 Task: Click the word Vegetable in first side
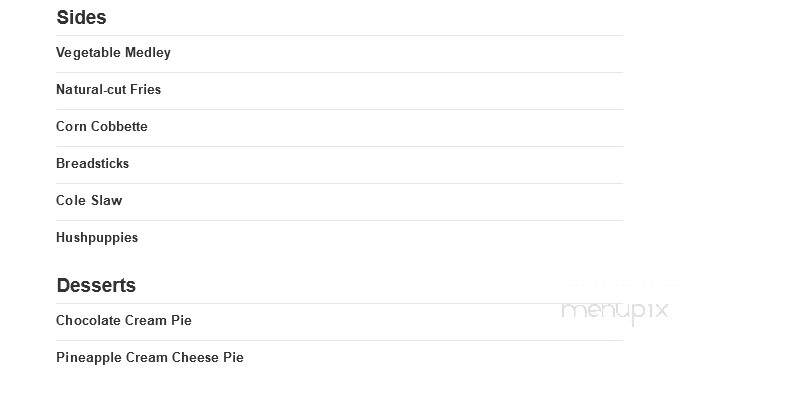click(x=88, y=53)
